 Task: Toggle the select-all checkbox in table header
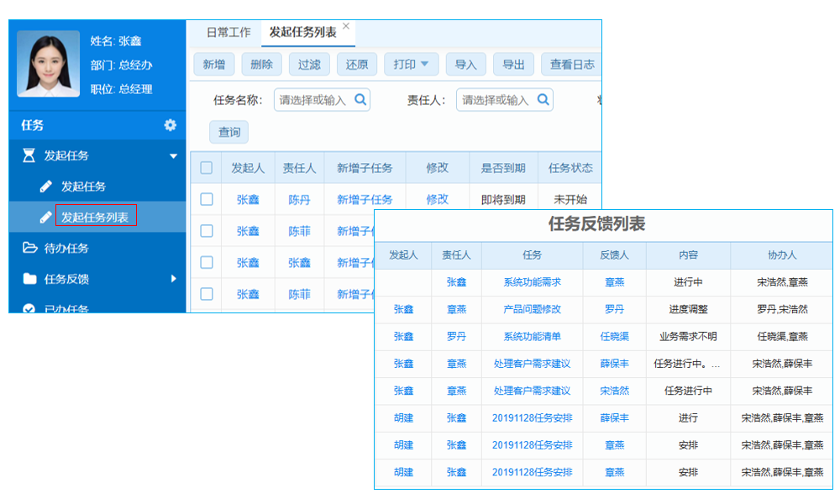207,165
